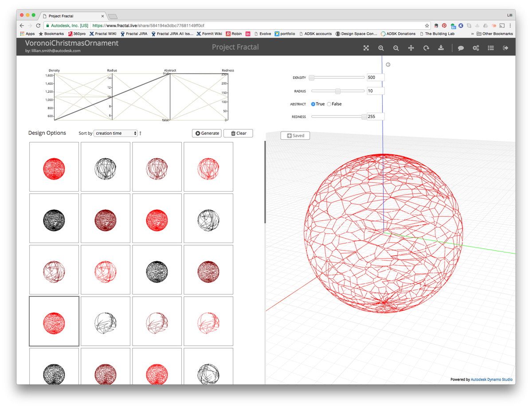This screenshot has width=532, height=408.
Task: Click the Density axis label in chart
Action: click(x=54, y=71)
